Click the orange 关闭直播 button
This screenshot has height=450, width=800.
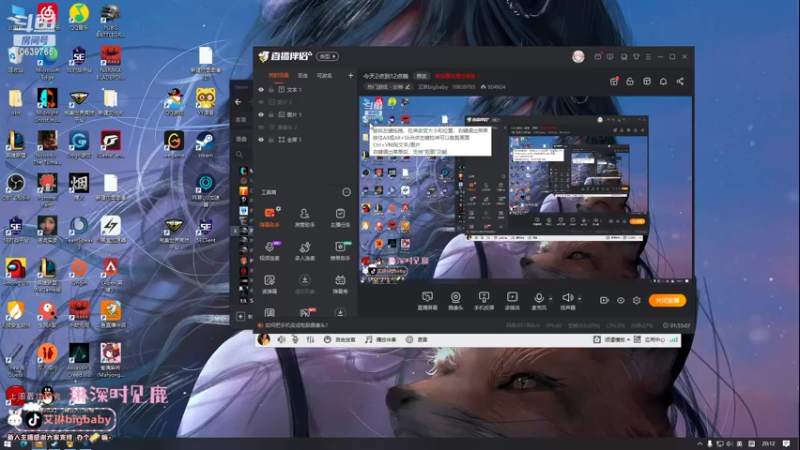[x=667, y=301]
